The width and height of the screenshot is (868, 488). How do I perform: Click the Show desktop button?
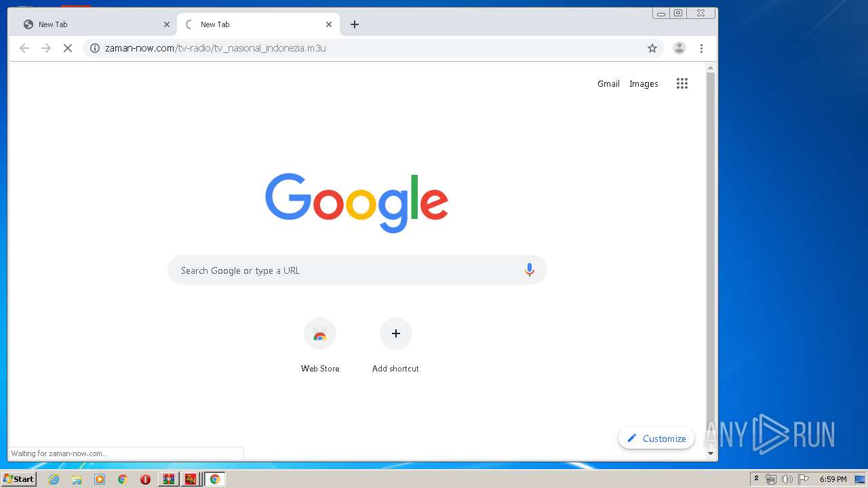click(861, 479)
